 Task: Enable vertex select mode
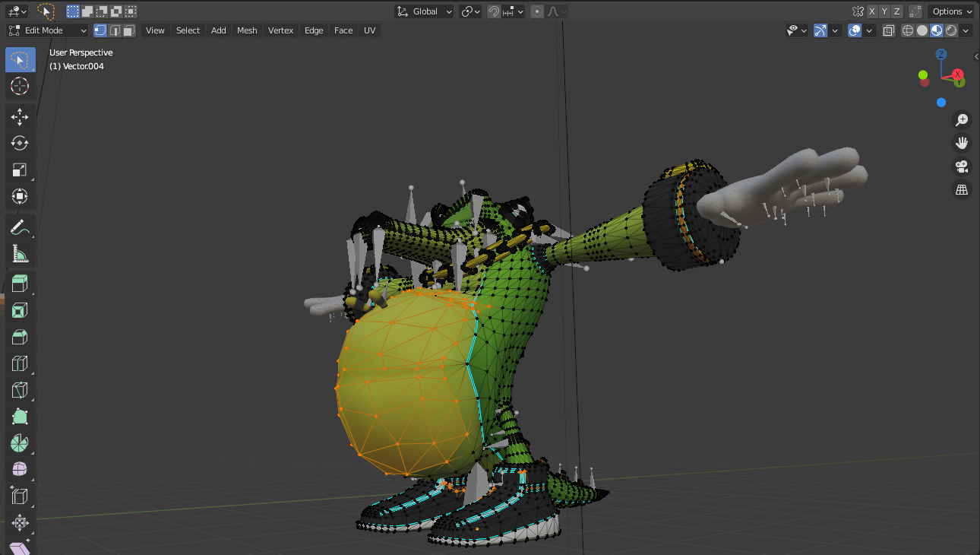click(x=100, y=30)
